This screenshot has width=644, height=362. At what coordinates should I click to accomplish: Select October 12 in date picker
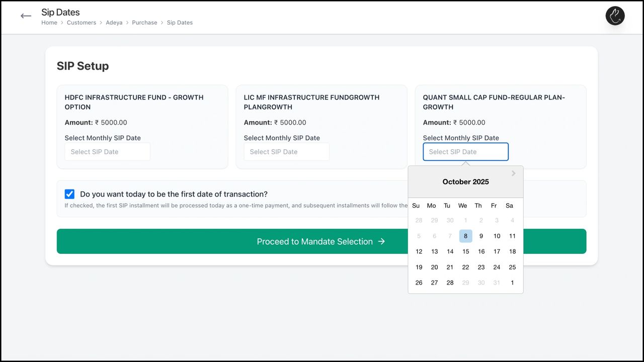(419, 251)
